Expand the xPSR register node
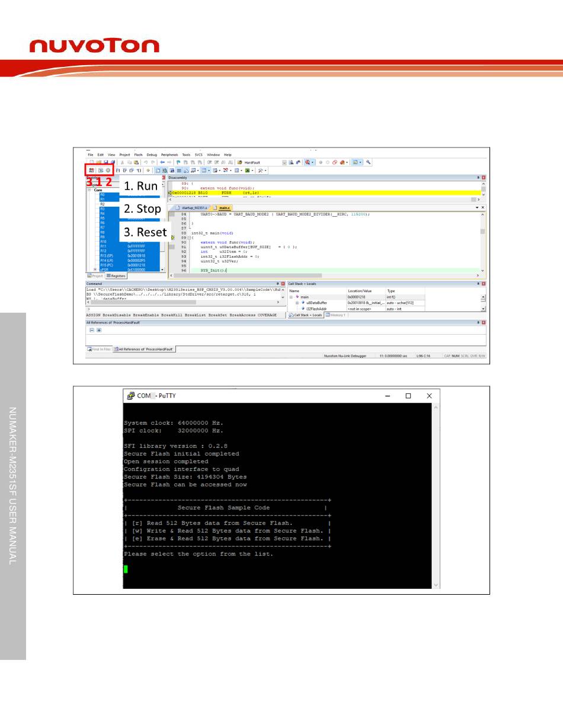The width and height of the screenshot is (563, 728). coord(96,270)
